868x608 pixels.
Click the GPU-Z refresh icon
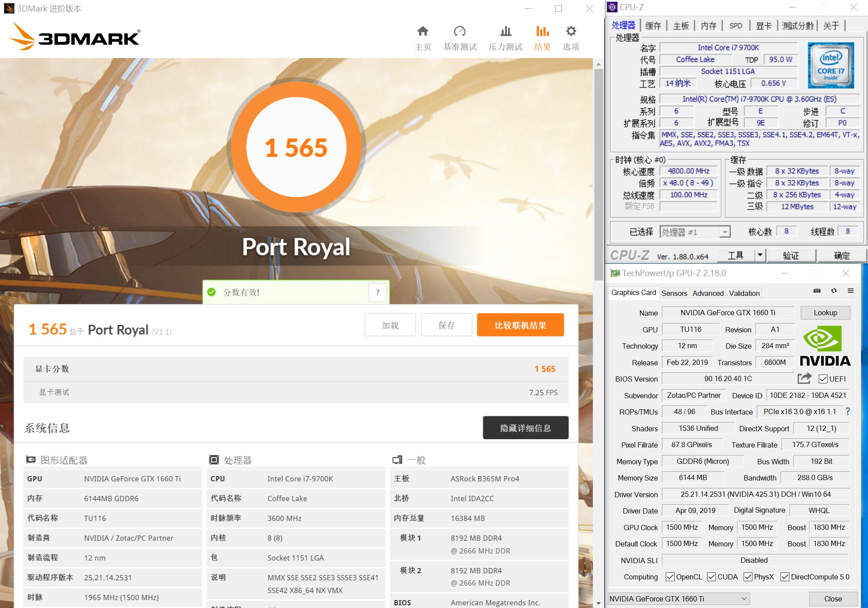(x=834, y=291)
